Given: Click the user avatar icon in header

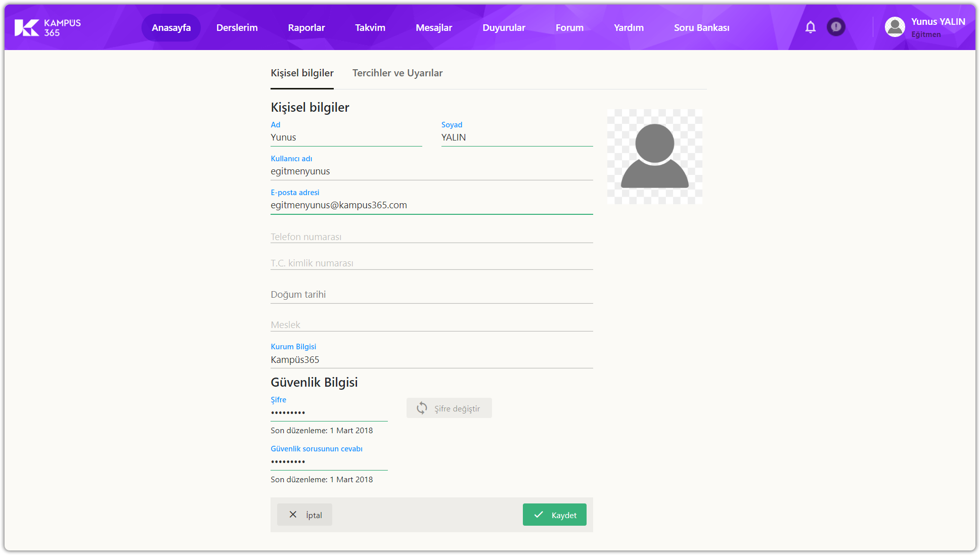Looking at the screenshot, I should [x=895, y=27].
